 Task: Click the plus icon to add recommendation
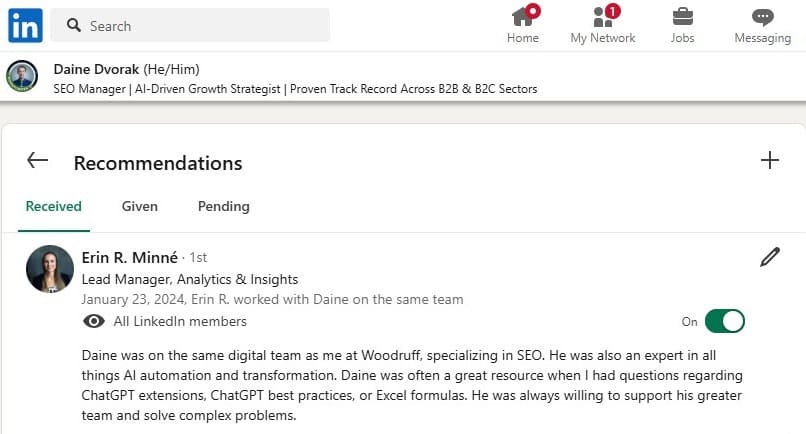770,160
